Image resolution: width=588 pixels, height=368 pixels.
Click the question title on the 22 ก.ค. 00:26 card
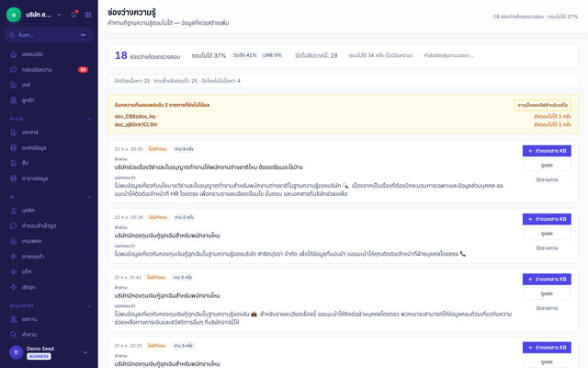(167, 236)
